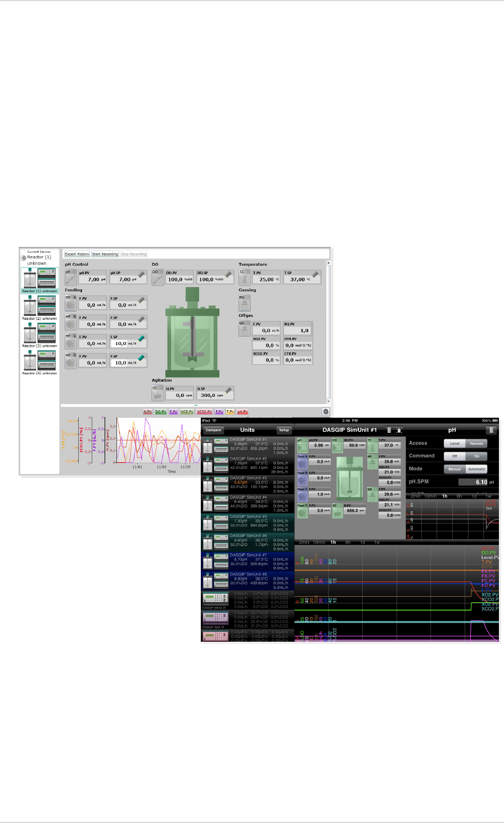The width and height of the screenshot is (504, 823).
Task: Toggle XCO2.PV trace in chart legend
Action: [204, 412]
